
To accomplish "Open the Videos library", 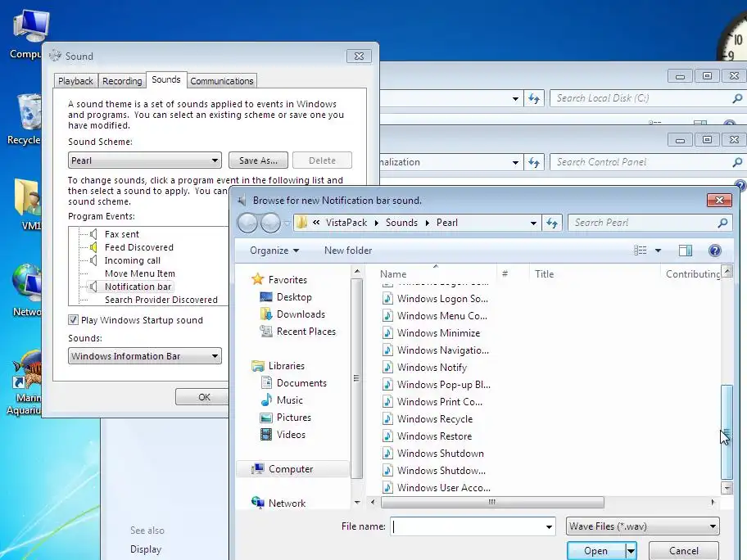I will coord(283,435).
